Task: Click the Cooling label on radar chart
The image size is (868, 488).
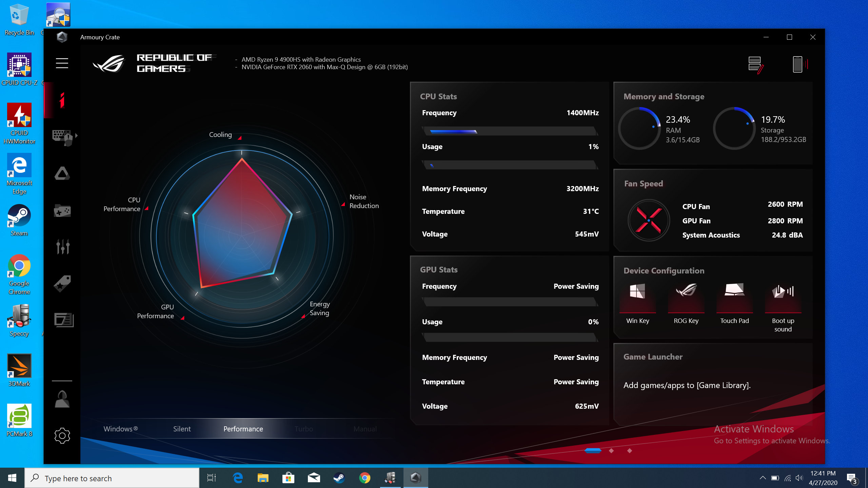Action: point(220,135)
